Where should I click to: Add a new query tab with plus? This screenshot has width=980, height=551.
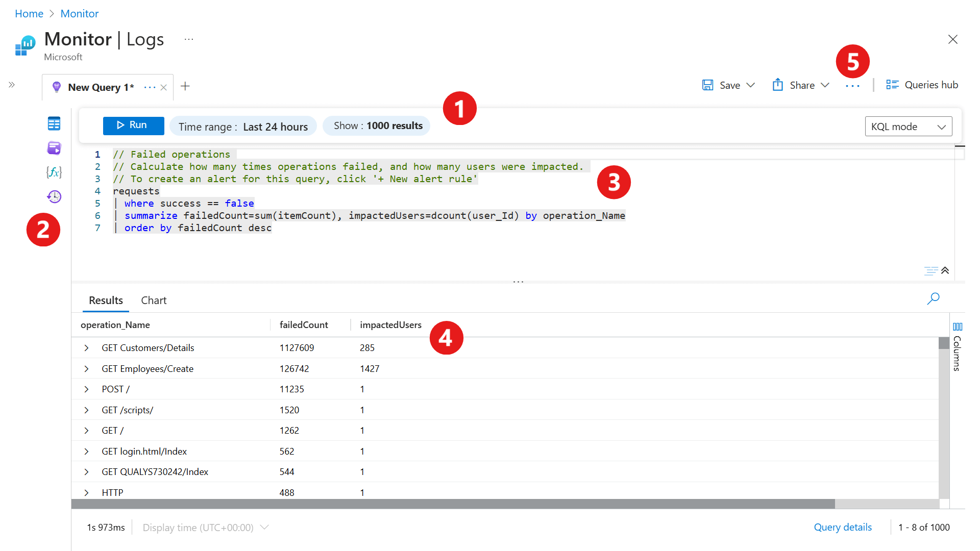[185, 86]
